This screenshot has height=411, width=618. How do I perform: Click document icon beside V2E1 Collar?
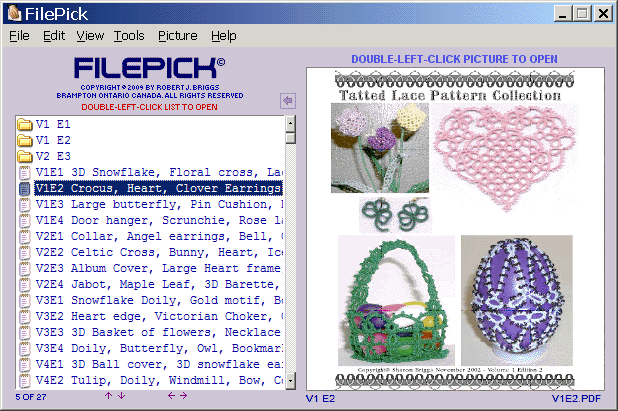click(24, 236)
